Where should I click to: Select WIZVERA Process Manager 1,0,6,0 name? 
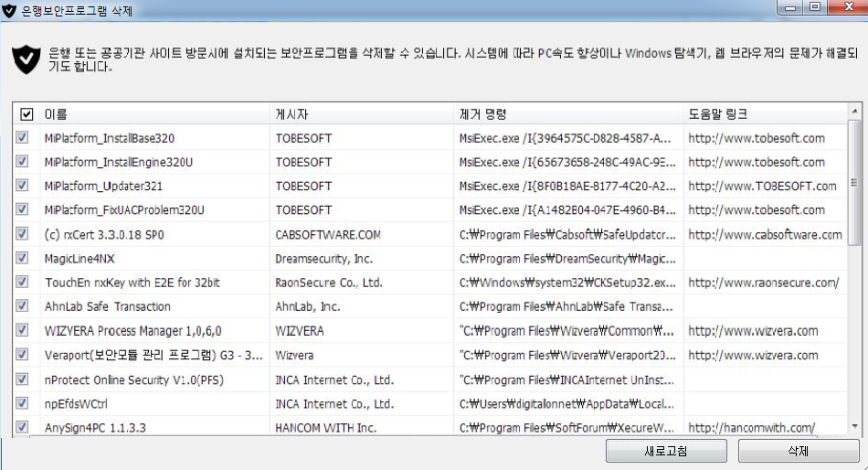[x=132, y=331]
